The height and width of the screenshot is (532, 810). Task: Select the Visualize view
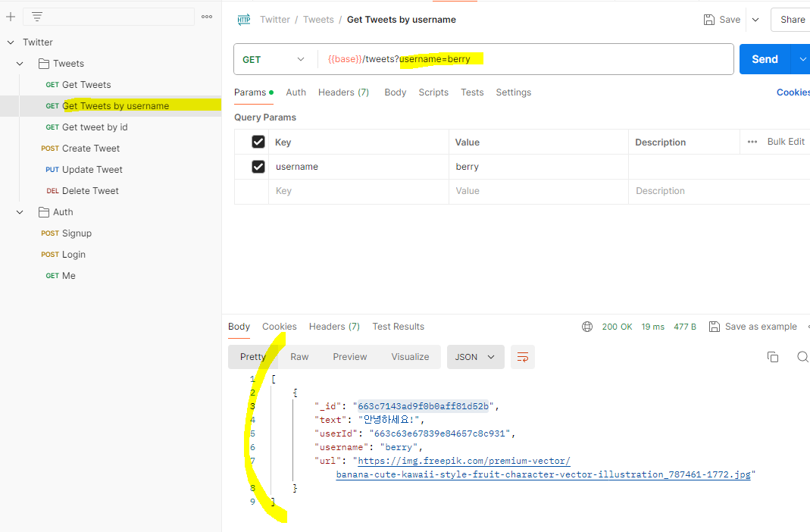(410, 357)
